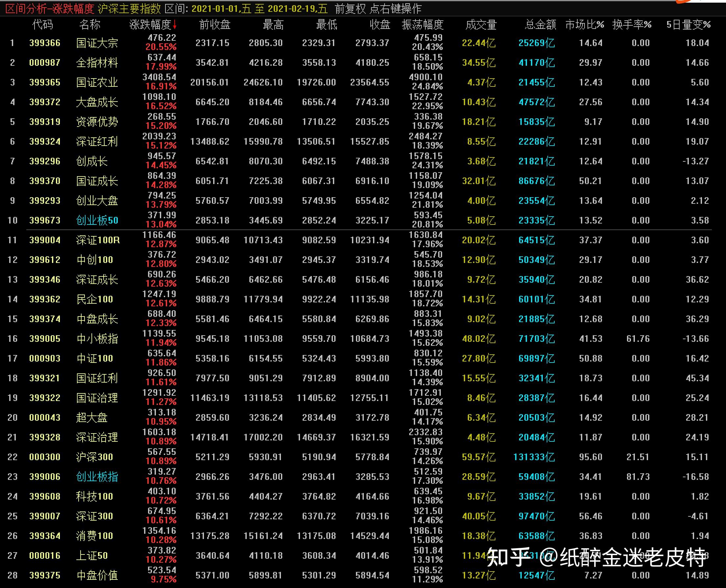Open the highlighted 创业板50 index
The height and width of the screenshot is (588, 726).
point(97,220)
